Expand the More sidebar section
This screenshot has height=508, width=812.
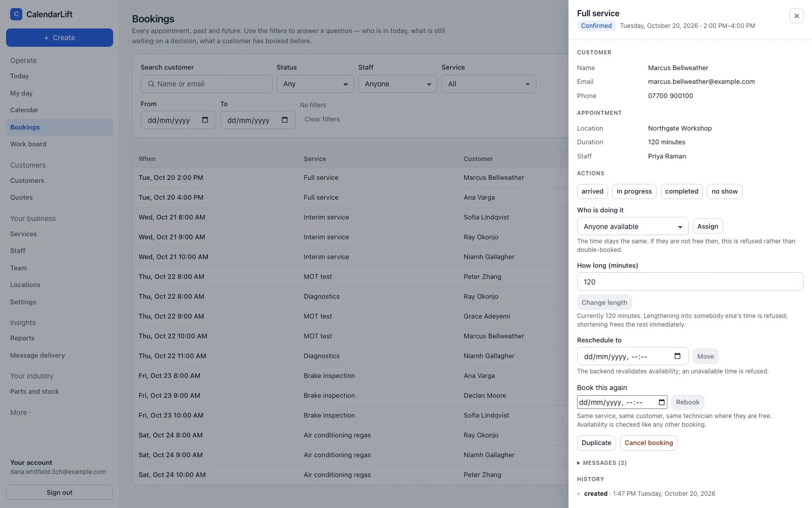click(20, 412)
